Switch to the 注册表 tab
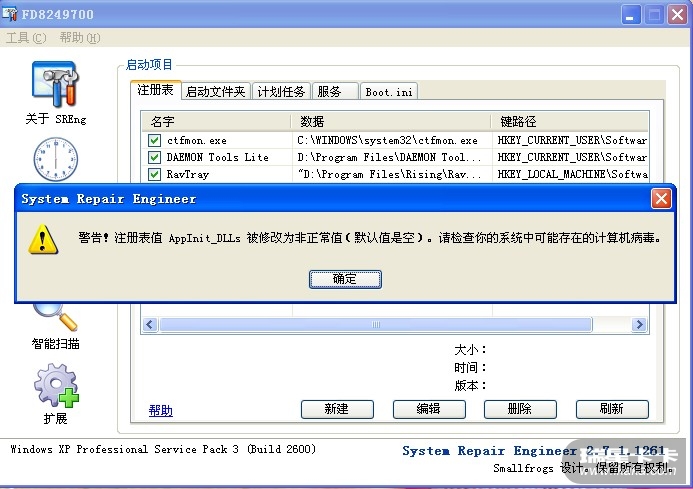The image size is (693, 489). tap(156, 90)
